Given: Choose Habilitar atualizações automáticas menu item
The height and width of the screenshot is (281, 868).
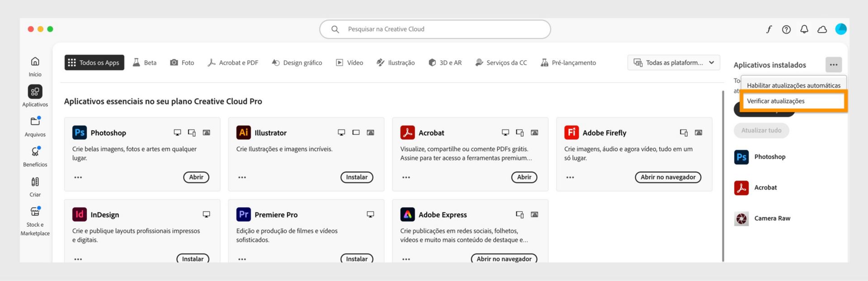Looking at the screenshot, I should coord(793,85).
